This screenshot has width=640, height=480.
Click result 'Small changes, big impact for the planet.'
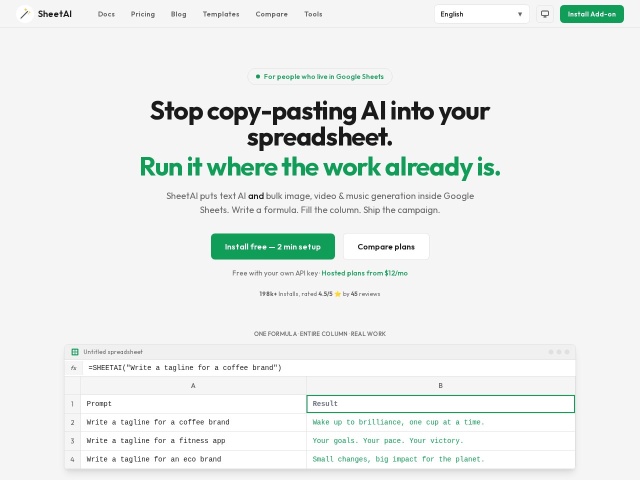[x=440, y=459]
